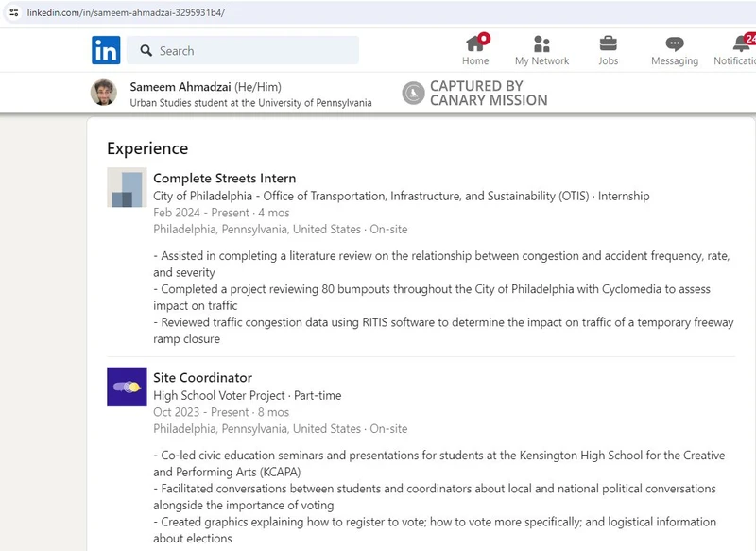This screenshot has height=551, width=756.
Task: Click the red notification count badge
Action: [x=482, y=38]
